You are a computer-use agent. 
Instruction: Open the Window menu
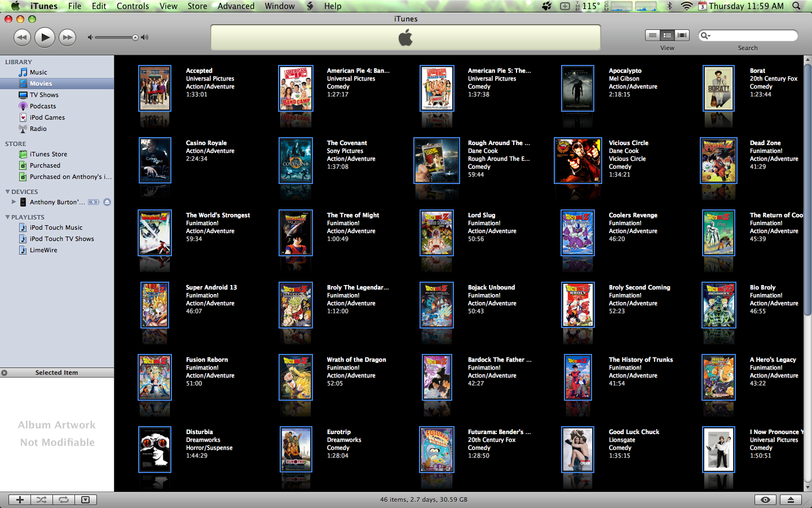280,6
